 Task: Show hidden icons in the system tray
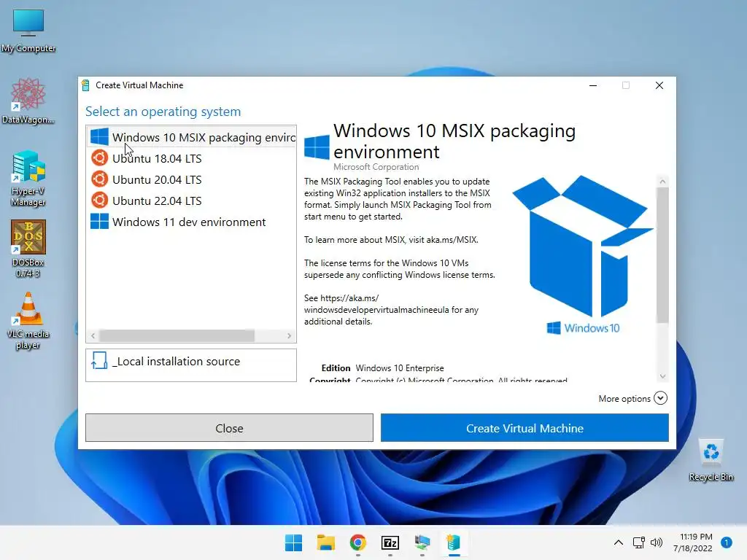pos(619,542)
